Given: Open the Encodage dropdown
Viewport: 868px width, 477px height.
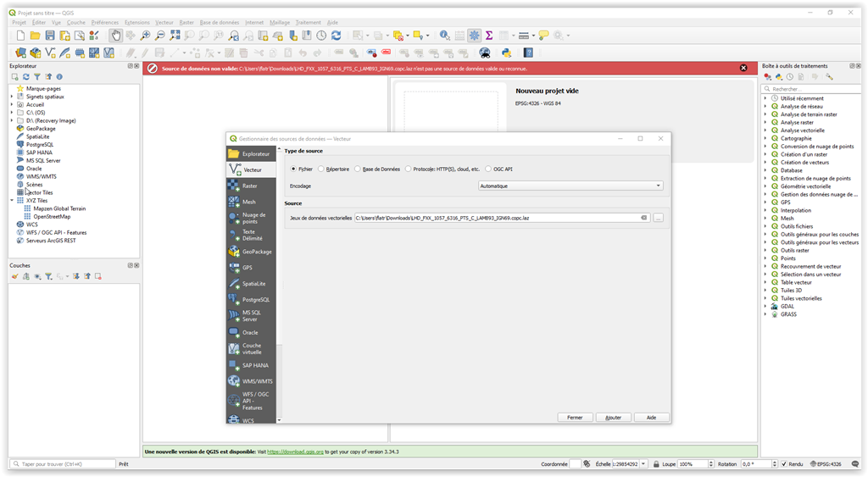Looking at the screenshot, I should point(570,186).
